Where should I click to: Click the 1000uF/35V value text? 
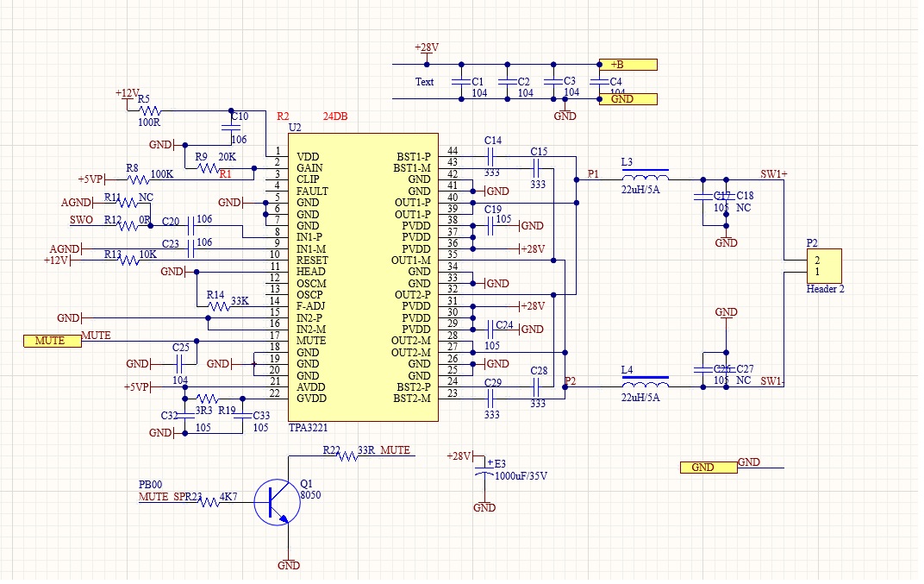[521, 476]
